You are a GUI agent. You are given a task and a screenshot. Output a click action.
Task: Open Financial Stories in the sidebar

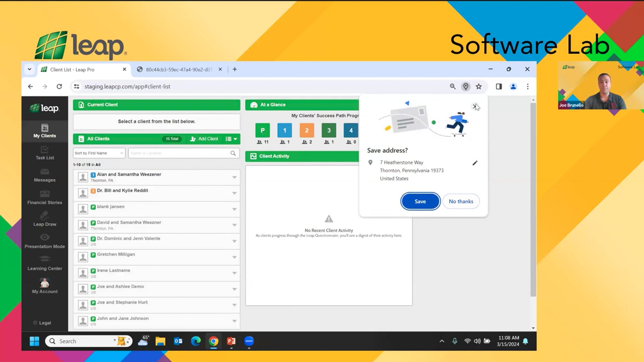click(45, 198)
